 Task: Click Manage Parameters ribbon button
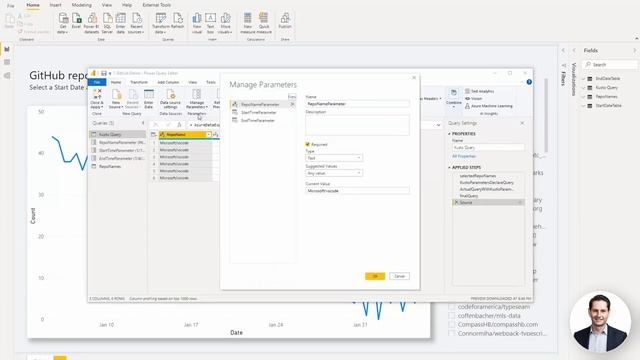pyautogui.click(x=197, y=99)
